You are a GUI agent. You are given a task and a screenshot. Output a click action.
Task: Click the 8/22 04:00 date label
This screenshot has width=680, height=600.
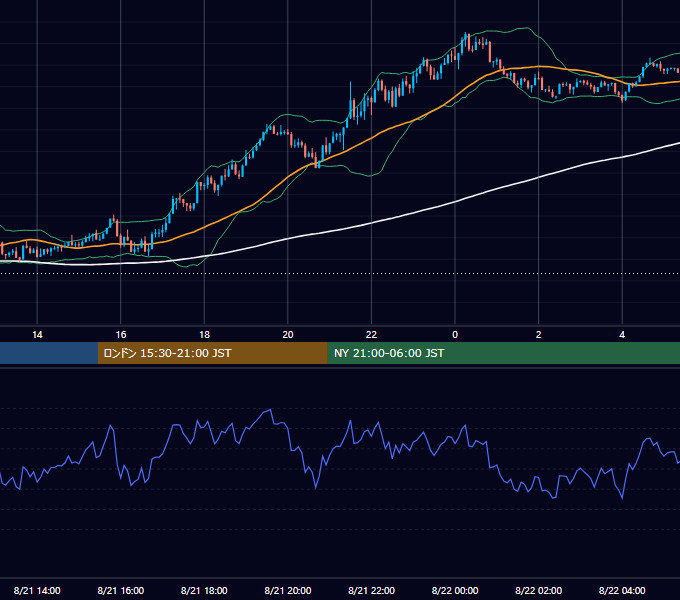pos(622,590)
